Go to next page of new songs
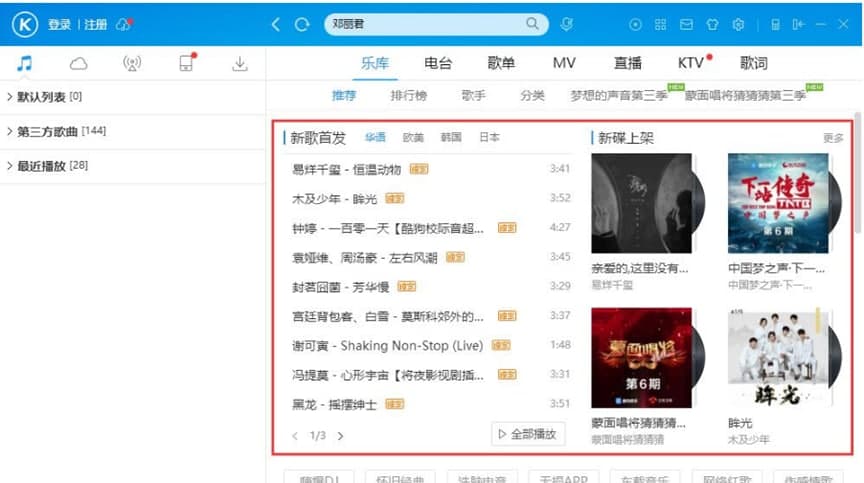Image resolution: width=864 pixels, height=483 pixels. [340, 436]
